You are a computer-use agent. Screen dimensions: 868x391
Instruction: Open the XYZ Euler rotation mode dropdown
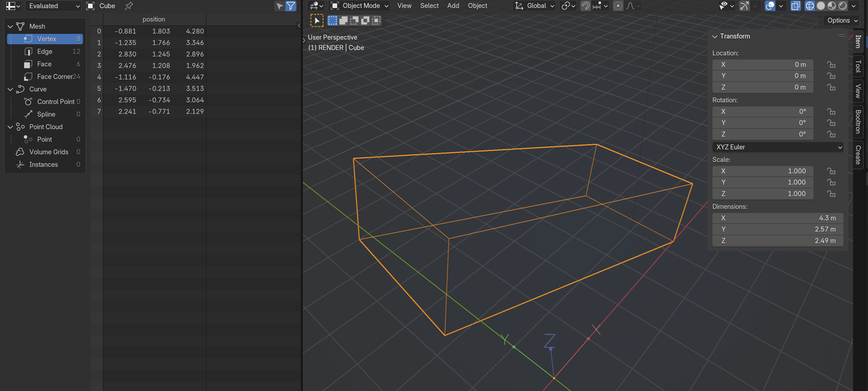click(x=778, y=147)
